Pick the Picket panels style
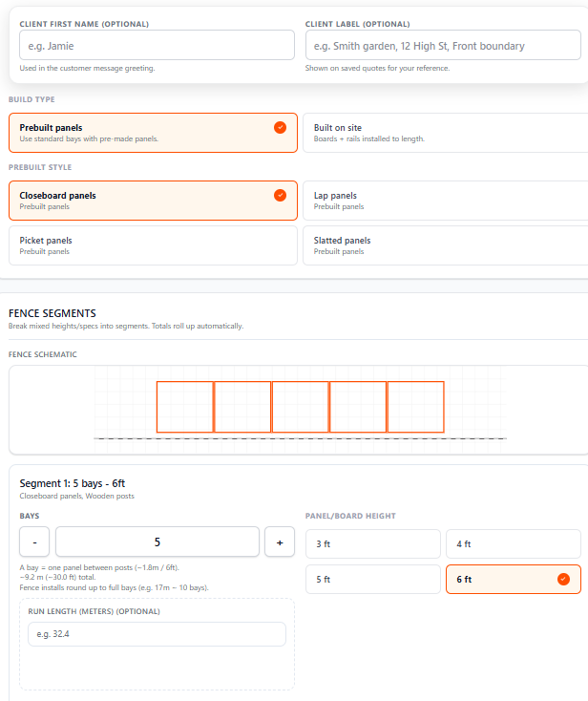Image resolution: width=588 pixels, height=701 pixels. tap(153, 245)
